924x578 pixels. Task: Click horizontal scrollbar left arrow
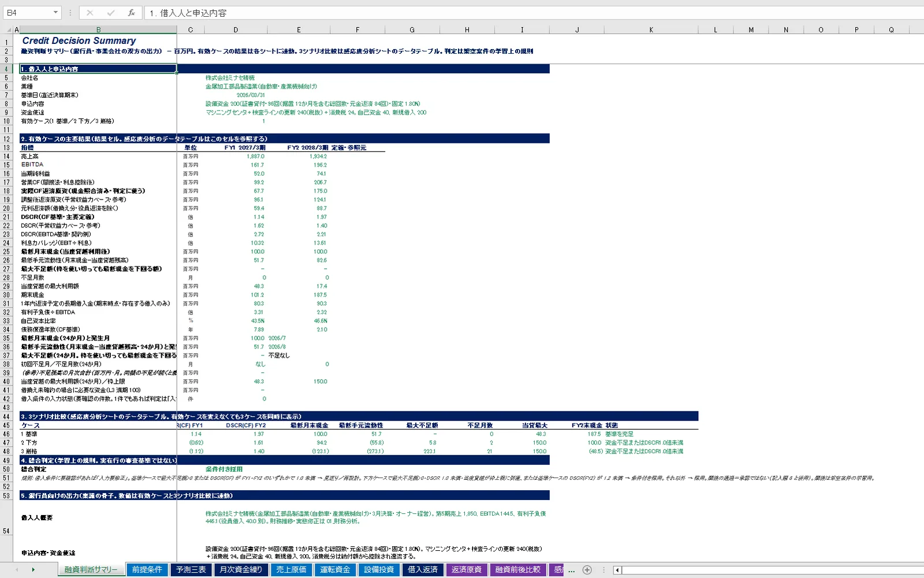617,570
